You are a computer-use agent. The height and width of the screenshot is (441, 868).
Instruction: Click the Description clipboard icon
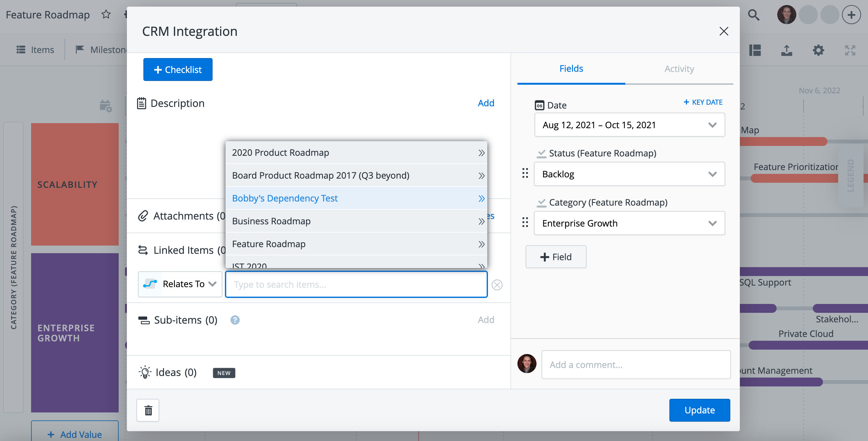coord(141,103)
